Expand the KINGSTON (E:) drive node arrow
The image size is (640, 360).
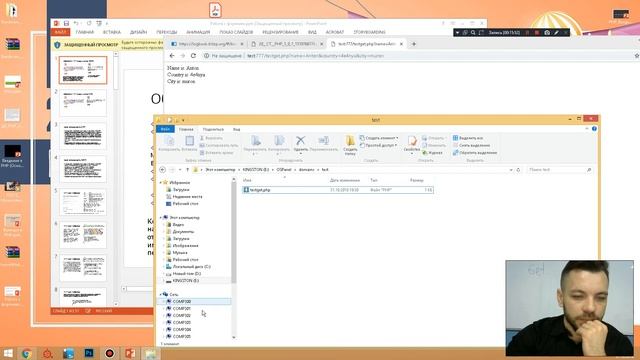click(x=164, y=281)
